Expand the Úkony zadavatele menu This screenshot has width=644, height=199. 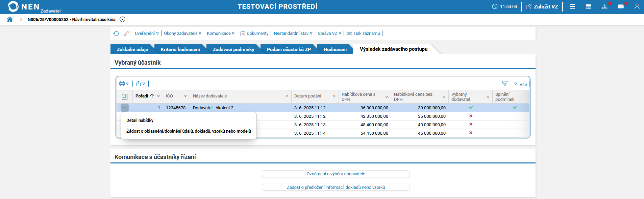click(x=183, y=34)
